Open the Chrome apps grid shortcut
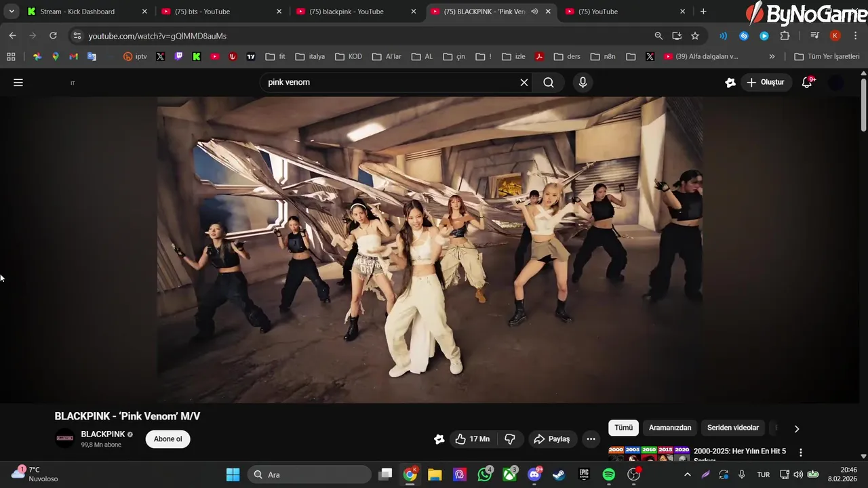Screen dimensions: 868x488 tap(11, 57)
